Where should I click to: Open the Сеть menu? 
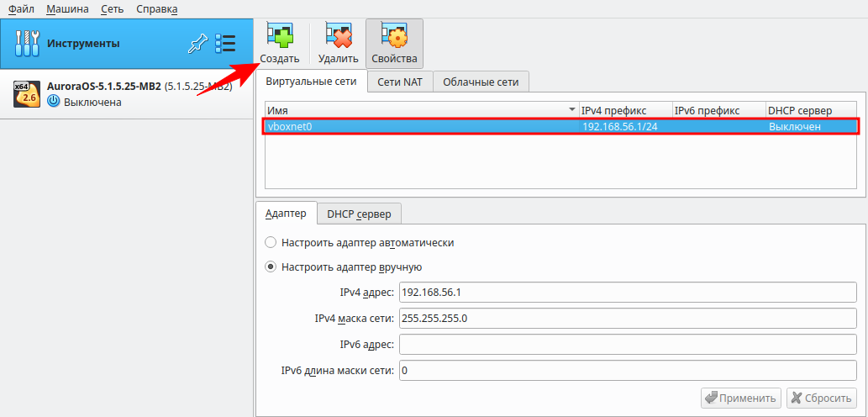pyautogui.click(x=113, y=9)
